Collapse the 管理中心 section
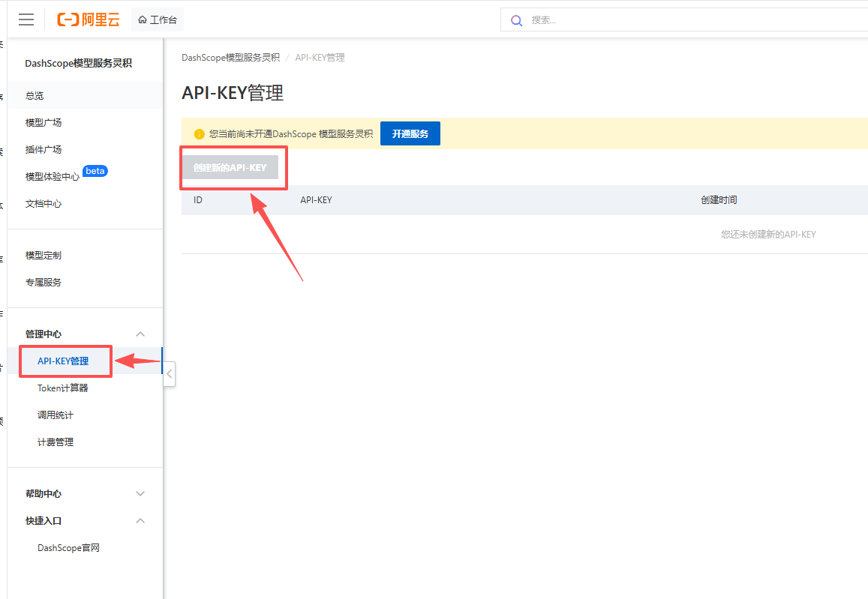Viewport: 868px width, 599px height. (140, 334)
